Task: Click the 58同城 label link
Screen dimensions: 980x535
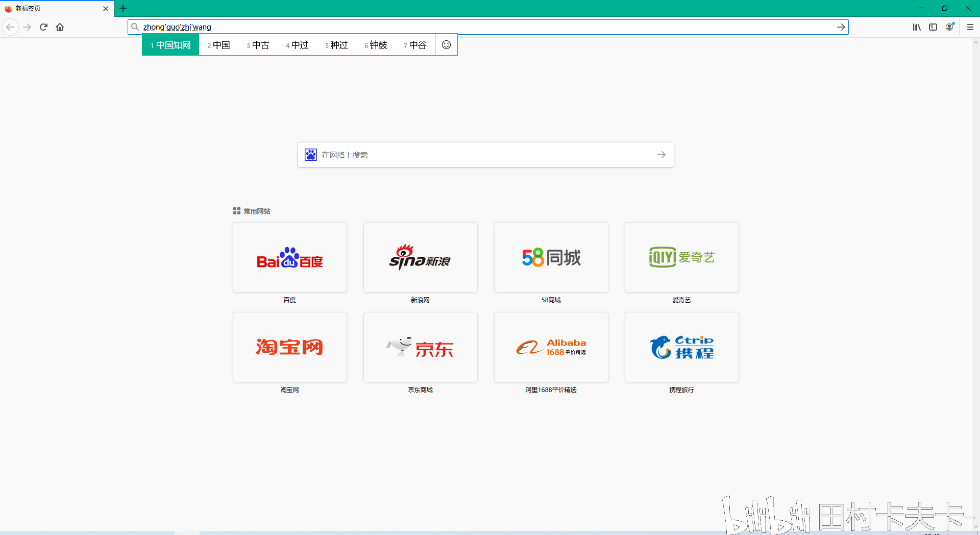Action: coord(551,300)
